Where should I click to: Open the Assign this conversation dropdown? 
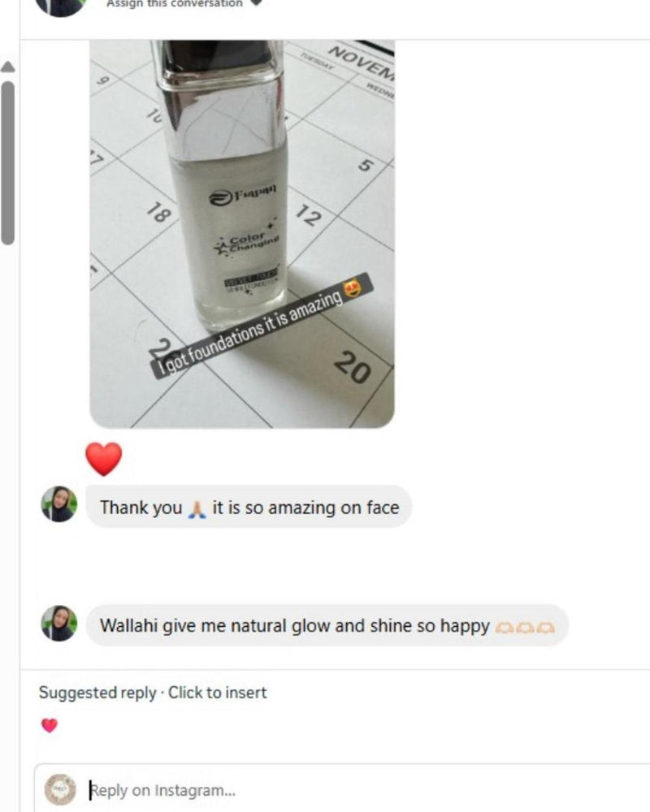(174, 3)
